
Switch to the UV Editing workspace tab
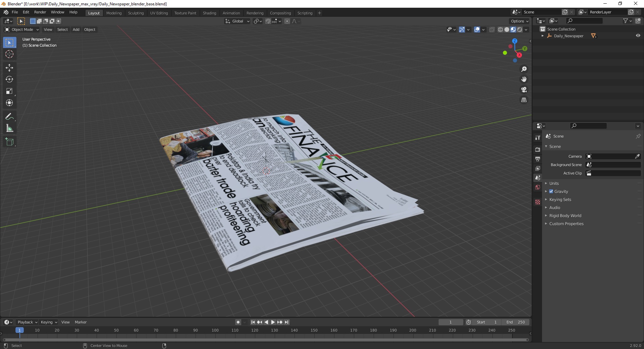coord(159,13)
